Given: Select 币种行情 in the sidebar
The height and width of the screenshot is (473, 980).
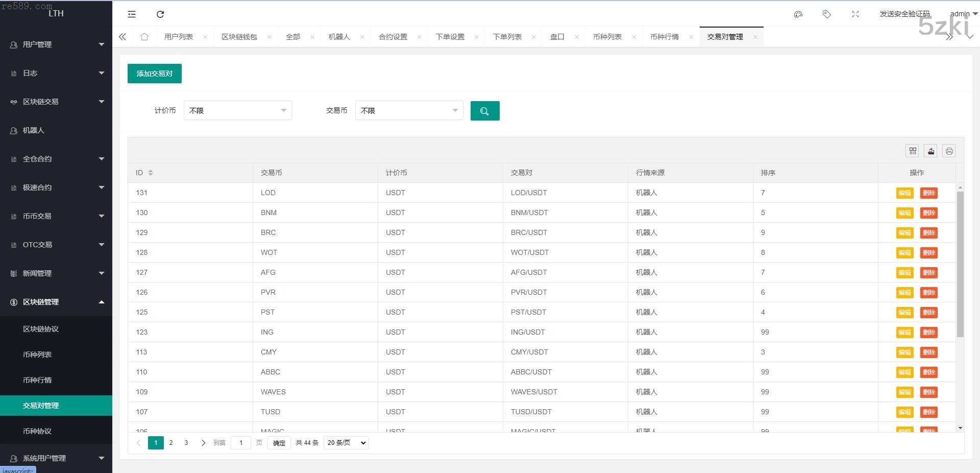Looking at the screenshot, I should click(37, 380).
